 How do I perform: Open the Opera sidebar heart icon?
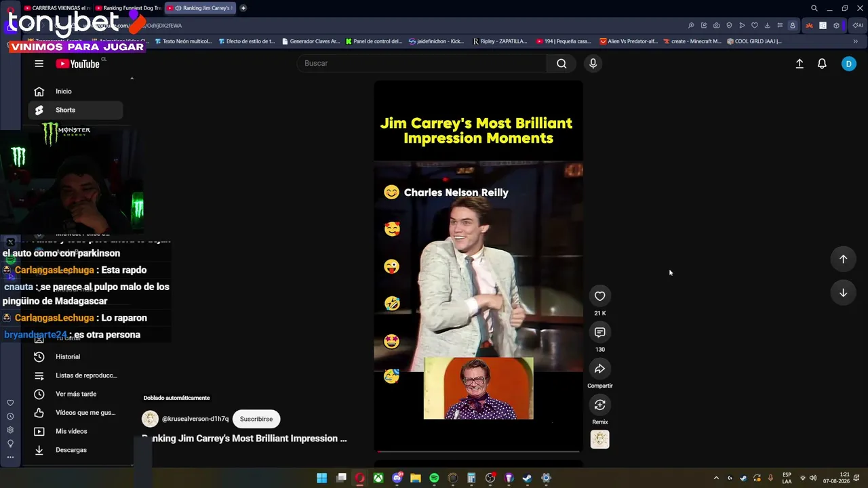[x=10, y=403]
